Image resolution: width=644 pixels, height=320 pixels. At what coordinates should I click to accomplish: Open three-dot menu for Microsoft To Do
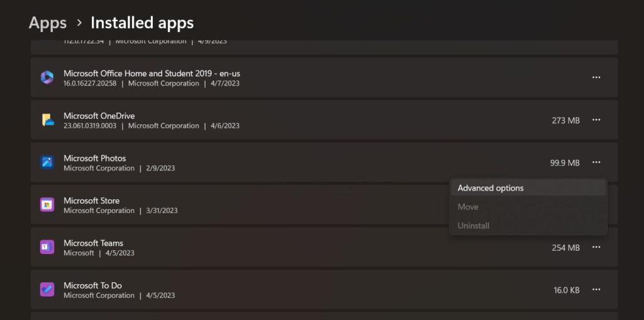click(x=596, y=290)
